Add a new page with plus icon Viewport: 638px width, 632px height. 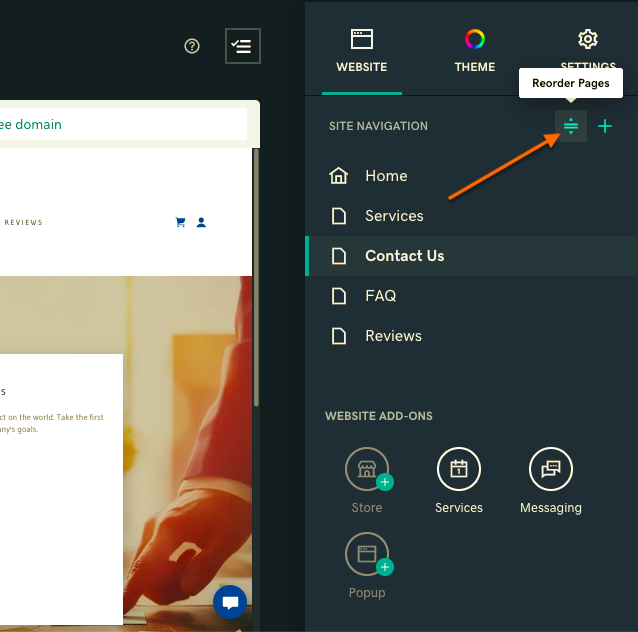605,126
